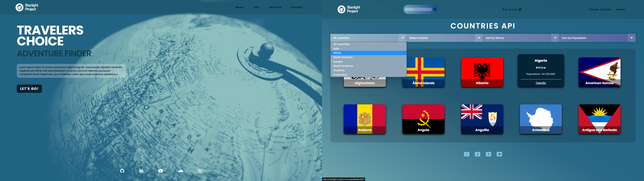Open the LinkedIn icon link
Viewport: 644px width, 181px height.
pyautogui.click(x=141, y=171)
